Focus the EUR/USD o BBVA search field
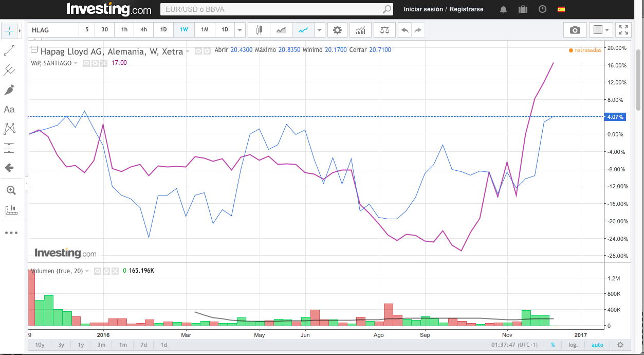The height and width of the screenshot is (355, 644). 271,9
